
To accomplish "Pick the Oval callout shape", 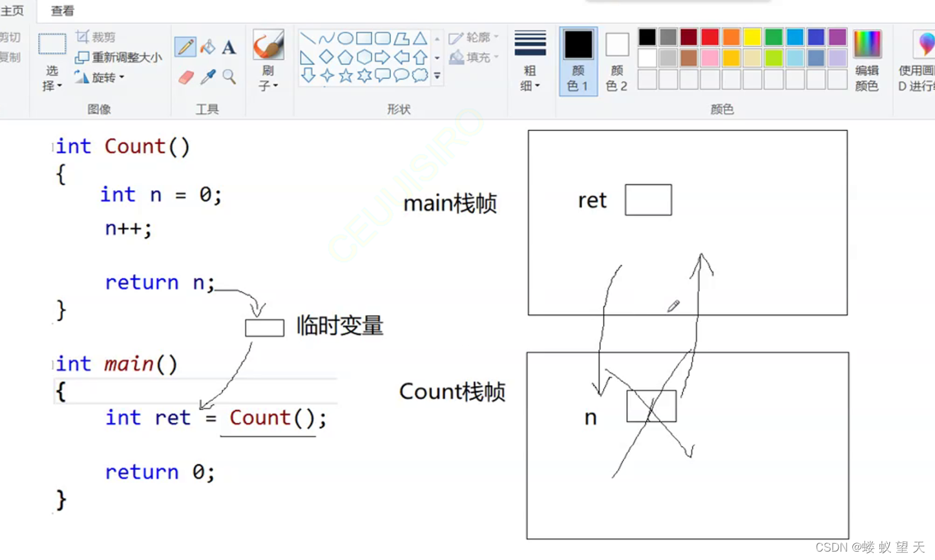I will 401,76.
